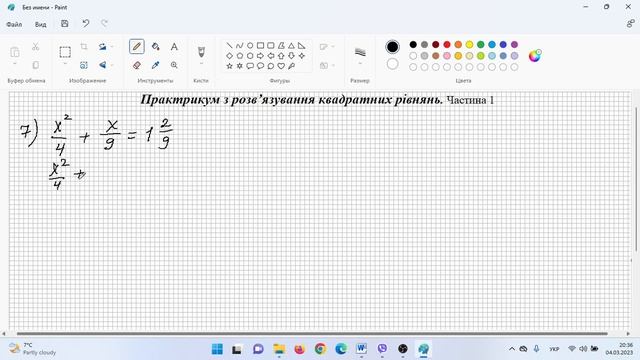
Task: Select the Eraser tool
Action: (137, 65)
